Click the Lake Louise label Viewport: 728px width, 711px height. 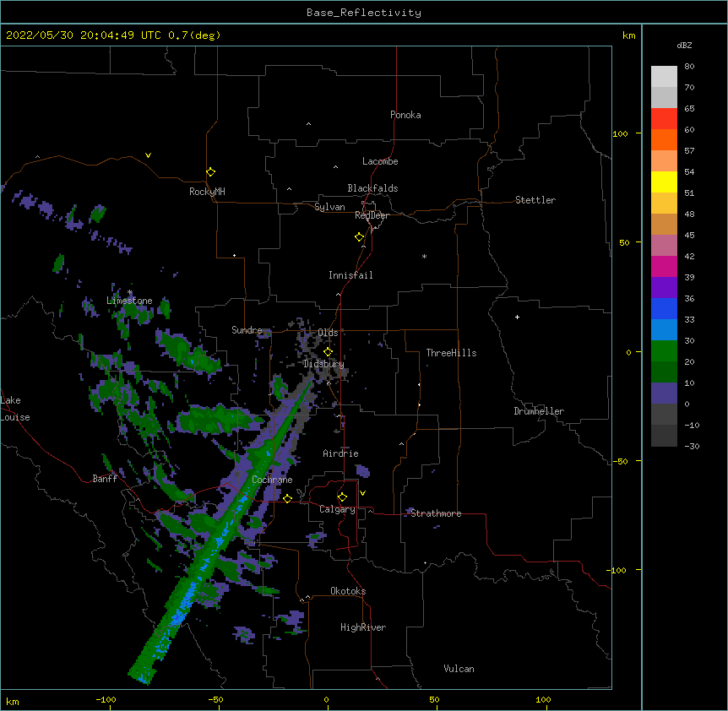pyautogui.click(x=14, y=409)
